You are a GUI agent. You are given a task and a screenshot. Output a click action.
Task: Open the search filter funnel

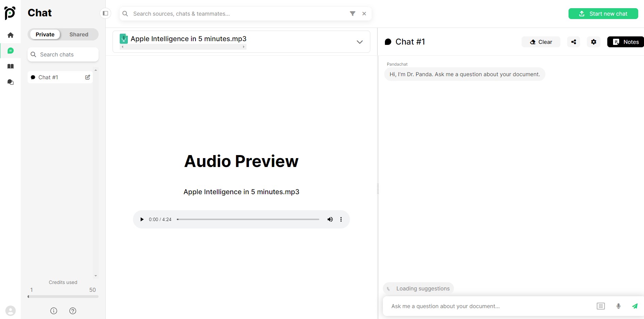coord(353,14)
